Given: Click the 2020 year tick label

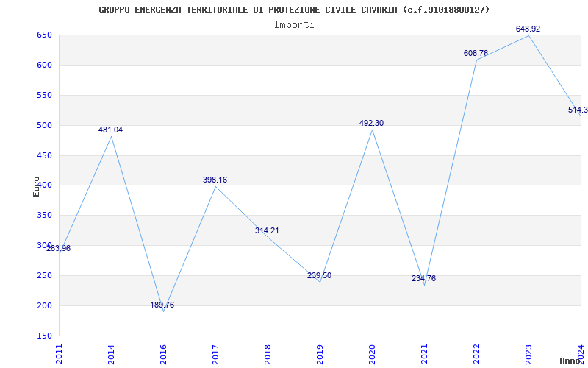Looking at the screenshot, I should 372,354.
